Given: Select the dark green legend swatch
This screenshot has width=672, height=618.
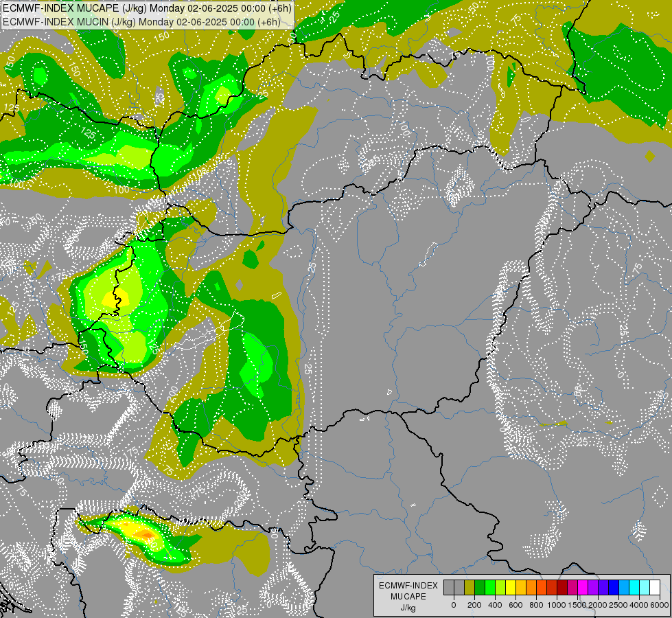Looking at the screenshot, I should coord(480,587).
